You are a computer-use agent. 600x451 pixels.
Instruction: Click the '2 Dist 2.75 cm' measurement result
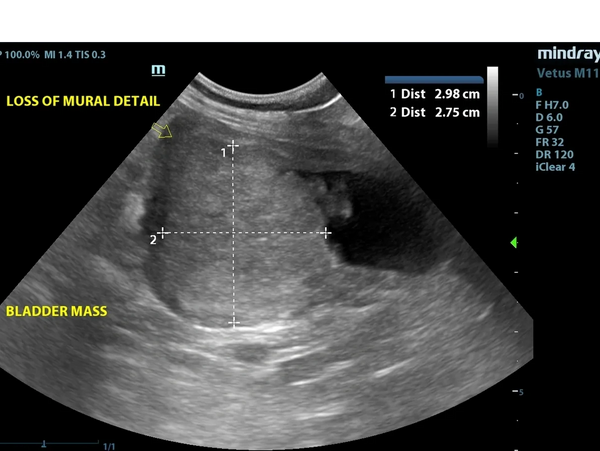(435, 112)
